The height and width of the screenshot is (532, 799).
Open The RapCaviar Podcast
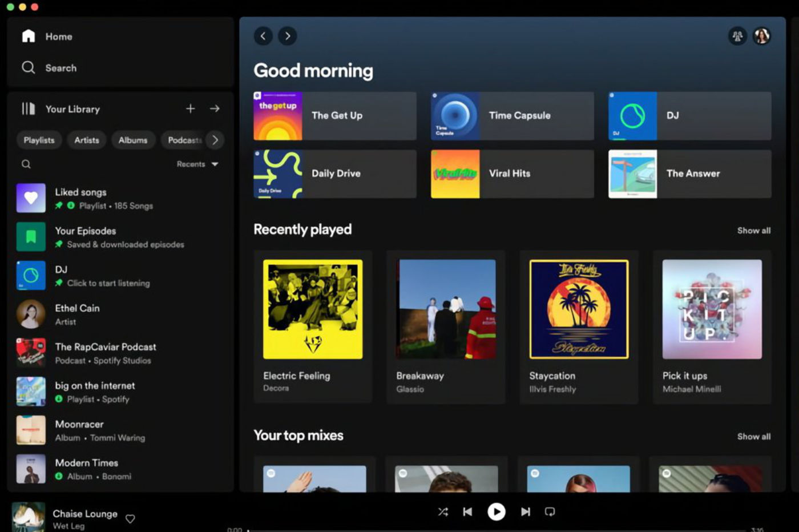(x=120, y=353)
